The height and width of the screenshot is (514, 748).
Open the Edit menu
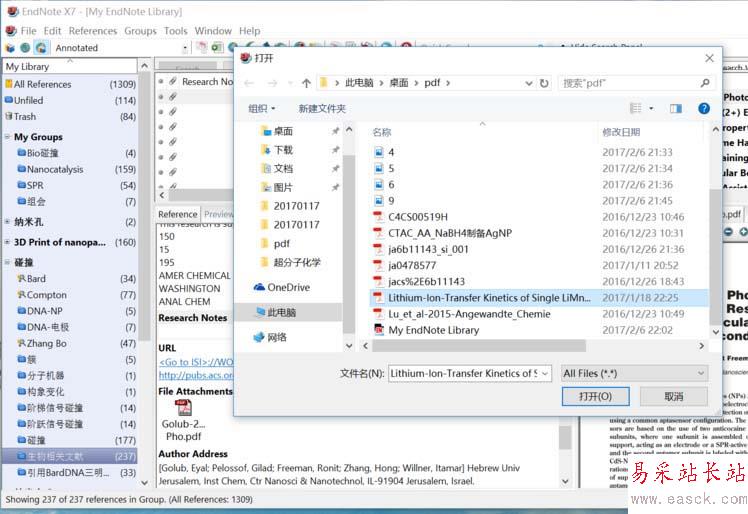pyautogui.click(x=52, y=31)
